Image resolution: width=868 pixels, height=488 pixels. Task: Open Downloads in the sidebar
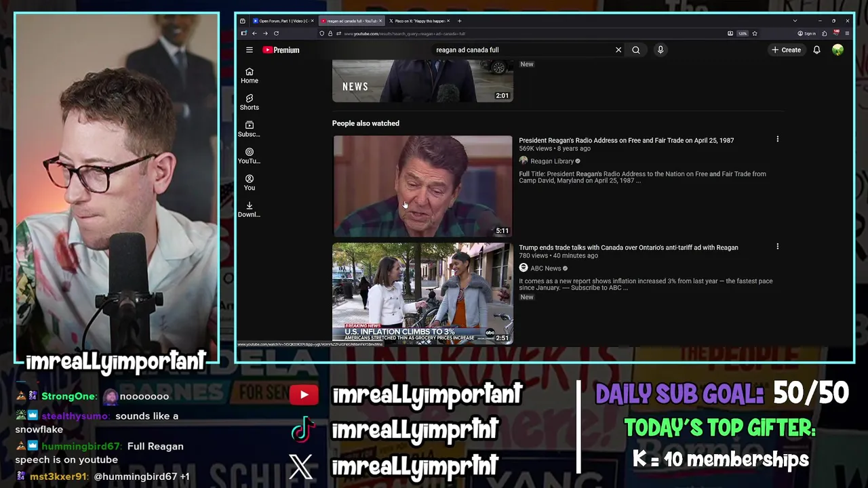pos(250,209)
